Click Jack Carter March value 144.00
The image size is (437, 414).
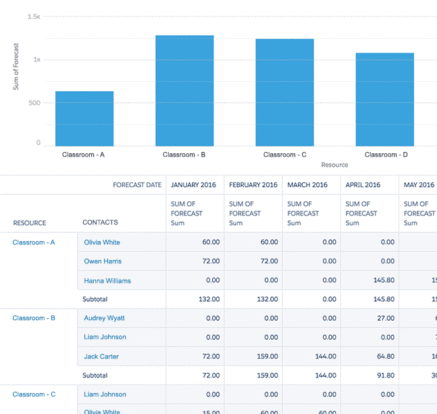point(326,356)
